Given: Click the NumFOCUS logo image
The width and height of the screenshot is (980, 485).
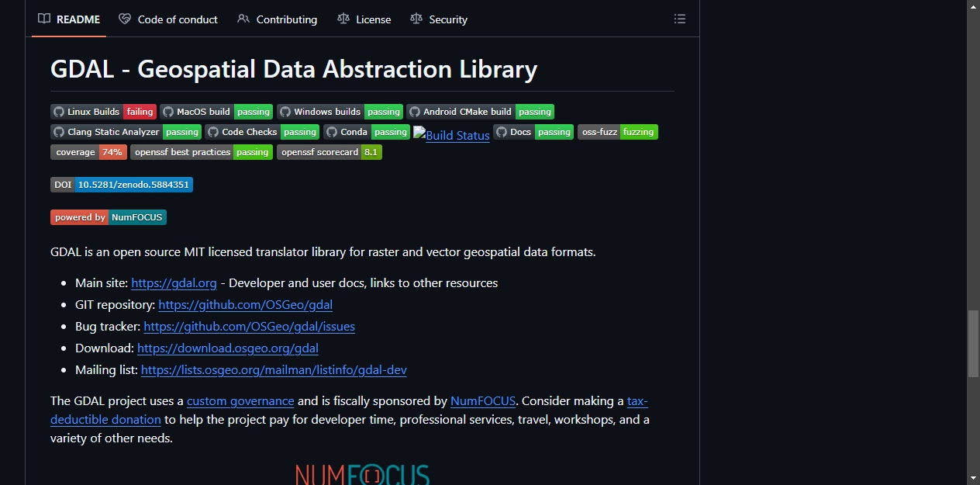Looking at the screenshot, I should 362,474.
